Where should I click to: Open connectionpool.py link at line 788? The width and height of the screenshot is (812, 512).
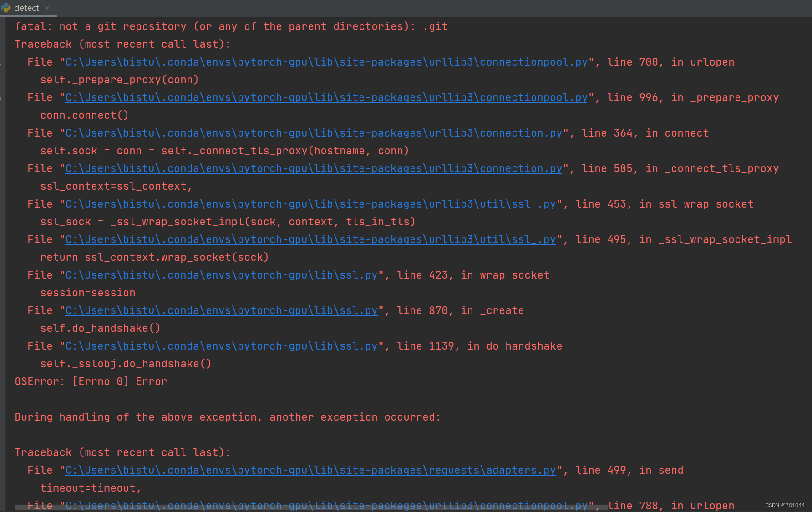[x=326, y=505]
